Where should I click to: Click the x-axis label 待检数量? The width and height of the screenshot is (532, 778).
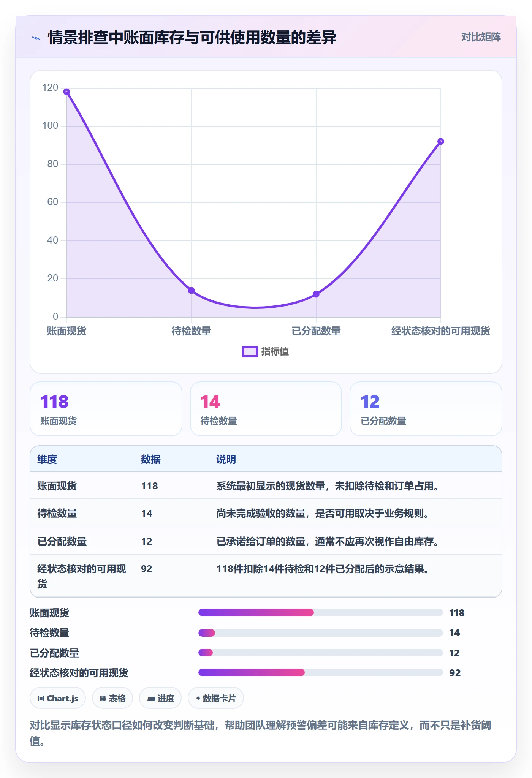191,331
